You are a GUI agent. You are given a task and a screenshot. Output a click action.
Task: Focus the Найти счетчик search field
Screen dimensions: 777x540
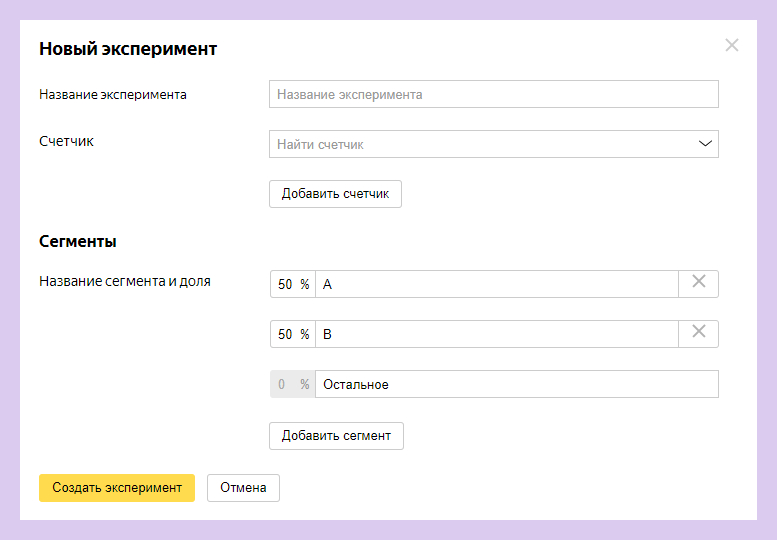[x=480, y=144]
